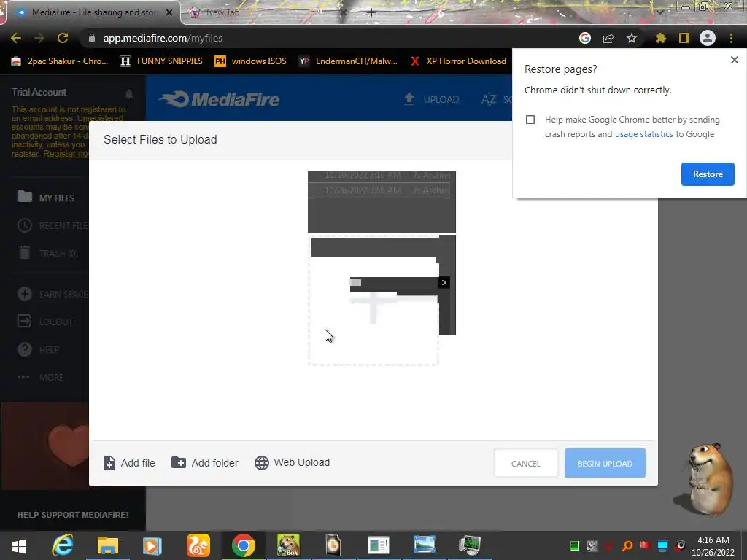Click the CANCEL button
Viewport: 747px width, 560px height.
(525, 463)
